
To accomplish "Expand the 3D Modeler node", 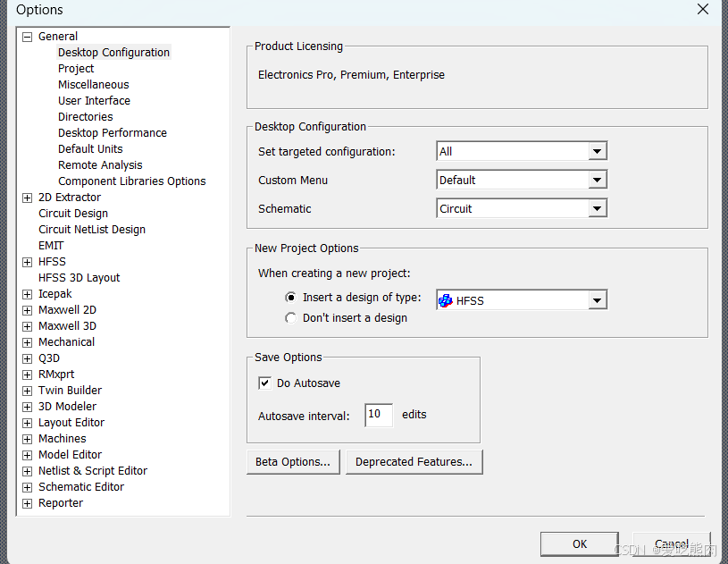I will click(28, 407).
